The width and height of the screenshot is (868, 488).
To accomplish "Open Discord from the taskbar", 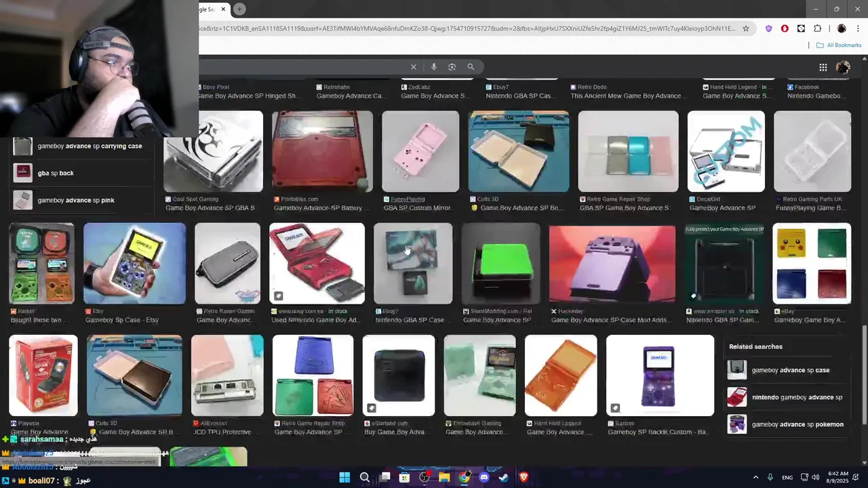I will tap(484, 477).
